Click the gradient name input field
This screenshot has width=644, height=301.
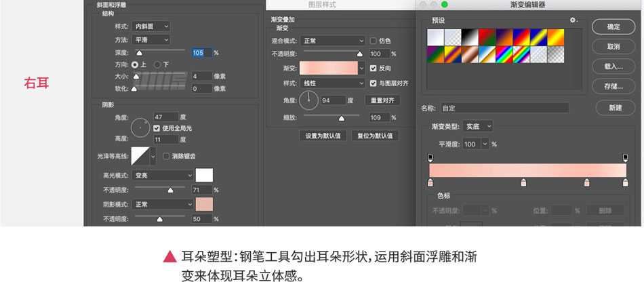click(504, 108)
